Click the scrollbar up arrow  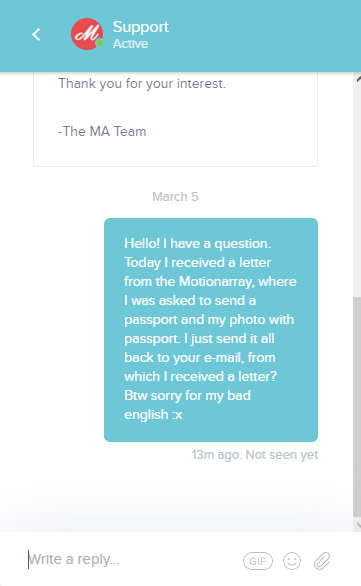click(358, 79)
